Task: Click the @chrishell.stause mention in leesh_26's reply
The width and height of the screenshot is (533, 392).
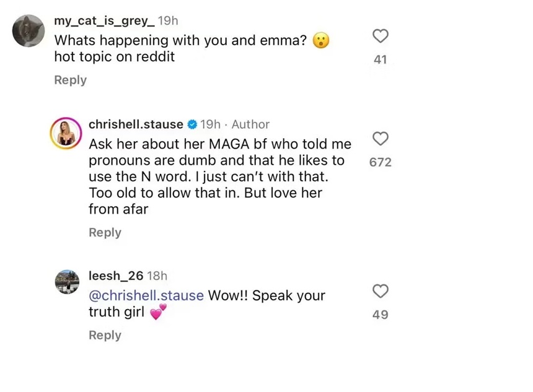Action: click(146, 295)
